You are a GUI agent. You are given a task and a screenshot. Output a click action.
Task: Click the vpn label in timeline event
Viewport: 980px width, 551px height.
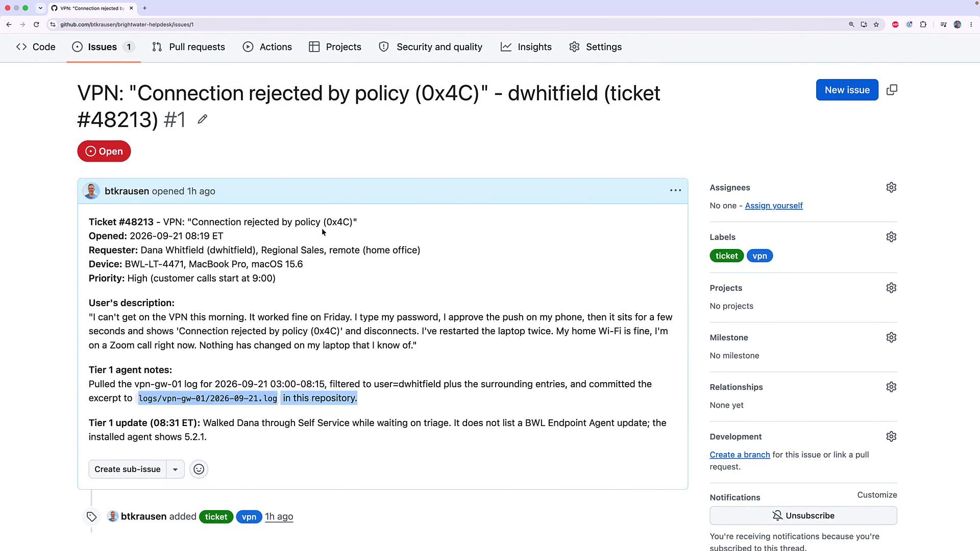(249, 517)
